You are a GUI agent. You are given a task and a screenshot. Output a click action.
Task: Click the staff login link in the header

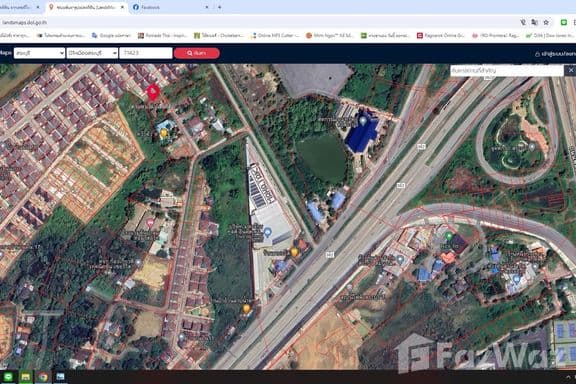(555, 54)
